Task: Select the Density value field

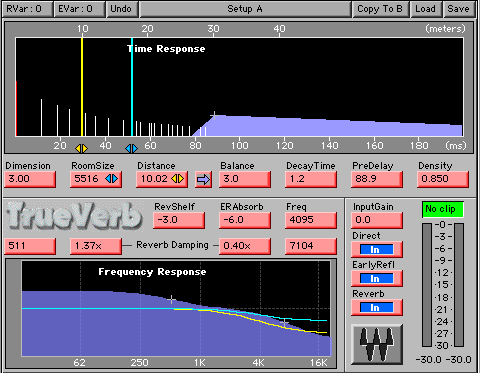Action: [443, 179]
